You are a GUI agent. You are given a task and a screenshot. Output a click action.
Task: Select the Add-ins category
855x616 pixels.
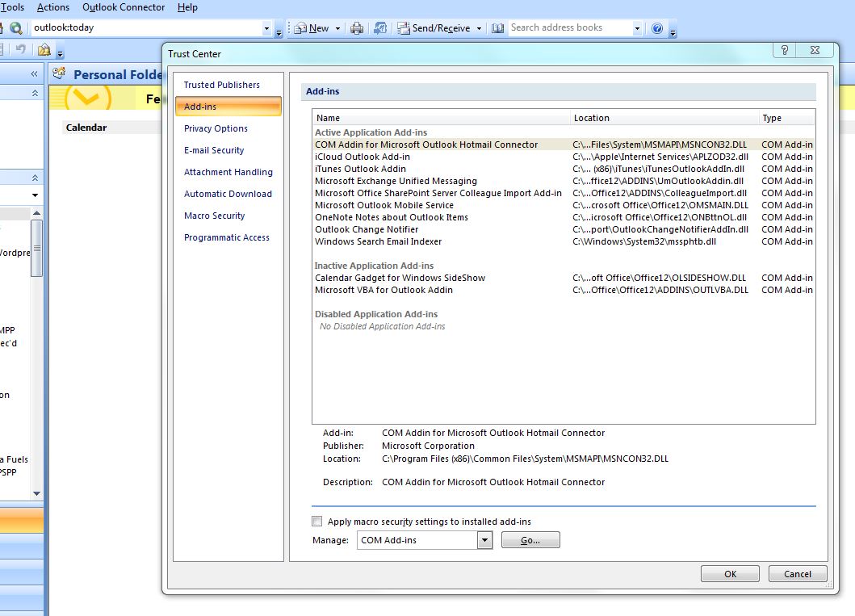pos(228,107)
